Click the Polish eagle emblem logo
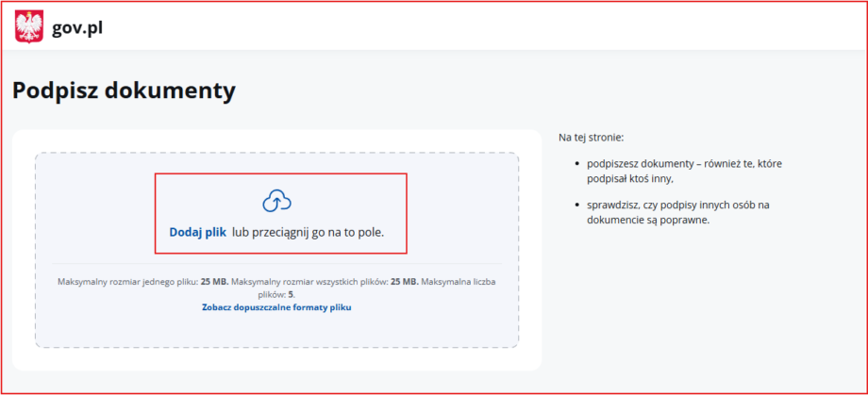Viewport: 868px width, 395px height. (29, 26)
